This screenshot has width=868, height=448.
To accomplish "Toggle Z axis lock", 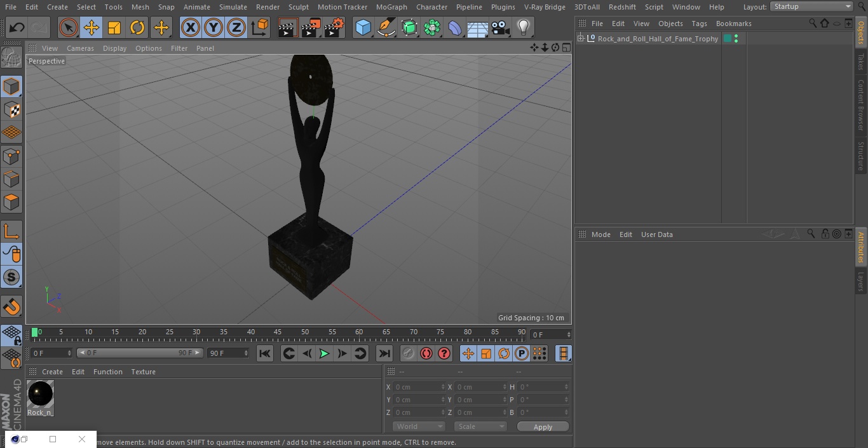I will 236,27.
